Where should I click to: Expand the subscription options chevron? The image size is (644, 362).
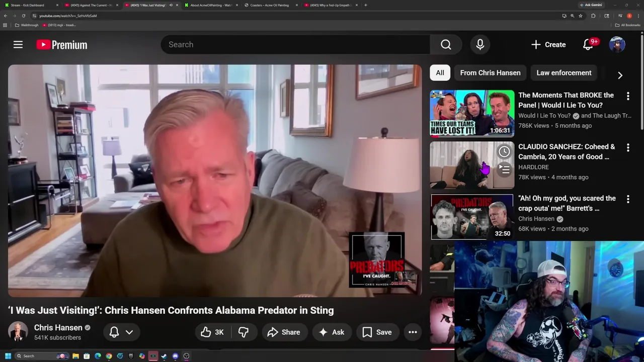tap(129, 332)
